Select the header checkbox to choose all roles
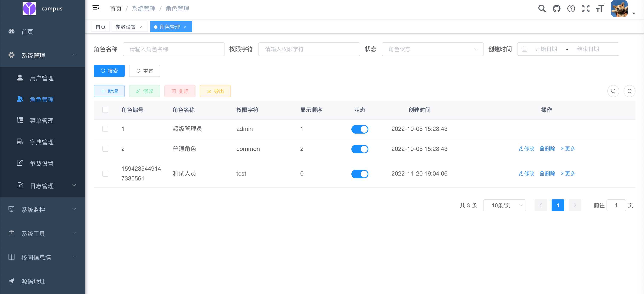The width and height of the screenshot is (644, 294). (105, 110)
